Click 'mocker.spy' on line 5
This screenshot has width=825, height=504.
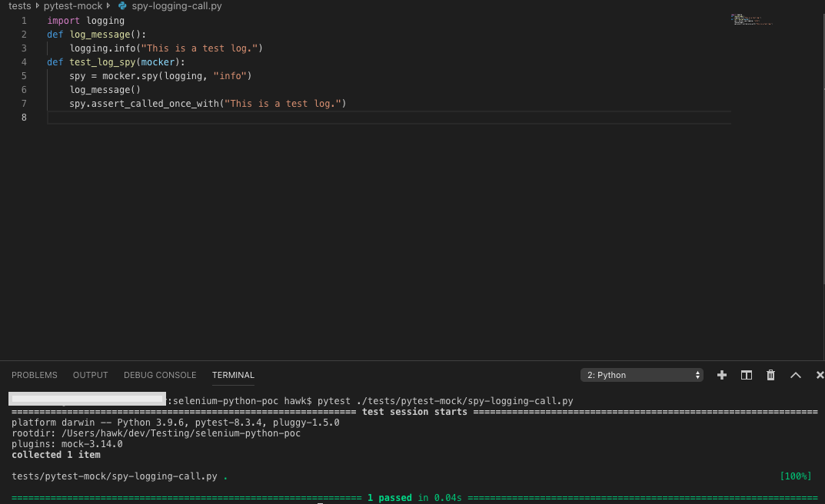(130, 76)
